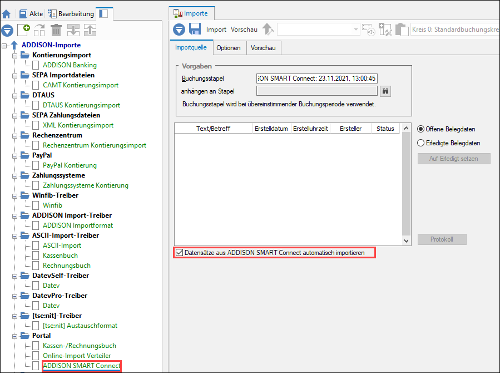Go to the home icon
Image resolution: width=500 pixels, height=373 pixels.
(6, 14)
